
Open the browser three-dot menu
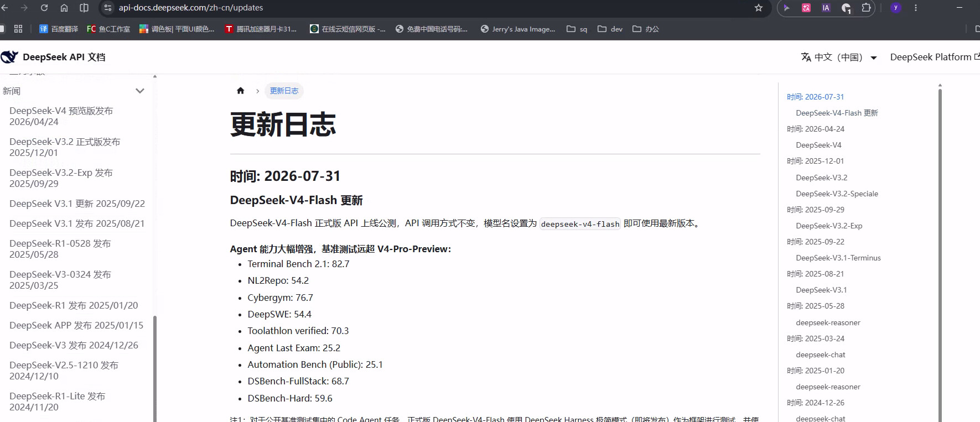tap(916, 8)
